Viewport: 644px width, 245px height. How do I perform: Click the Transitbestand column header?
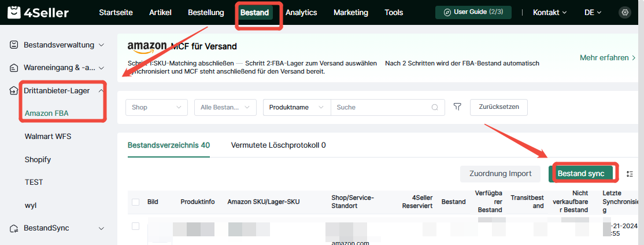click(x=527, y=202)
